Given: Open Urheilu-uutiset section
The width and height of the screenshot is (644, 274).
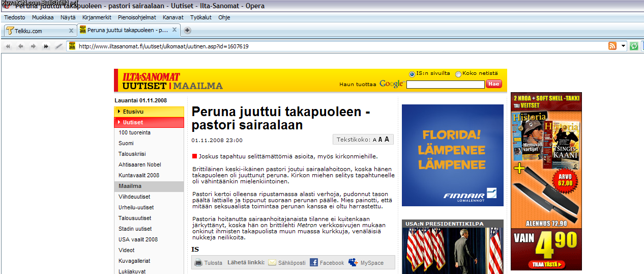Looking at the screenshot, I should point(136,207).
